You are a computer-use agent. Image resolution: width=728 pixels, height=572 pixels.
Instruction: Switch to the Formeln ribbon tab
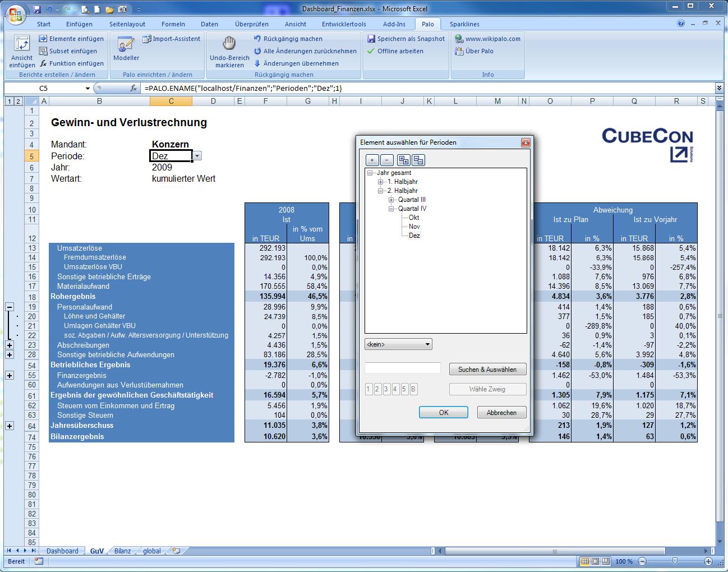[x=173, y=24]
